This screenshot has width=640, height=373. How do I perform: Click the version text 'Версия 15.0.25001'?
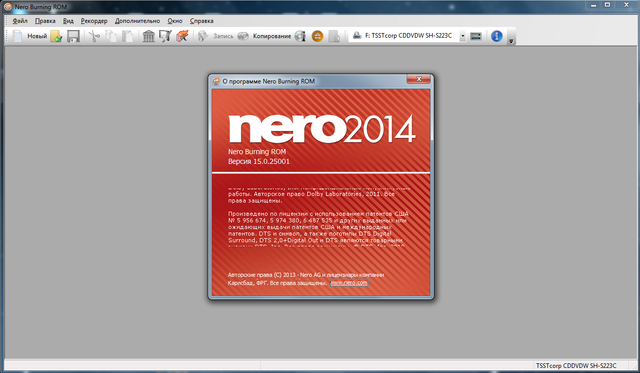(x=259, y=162)
